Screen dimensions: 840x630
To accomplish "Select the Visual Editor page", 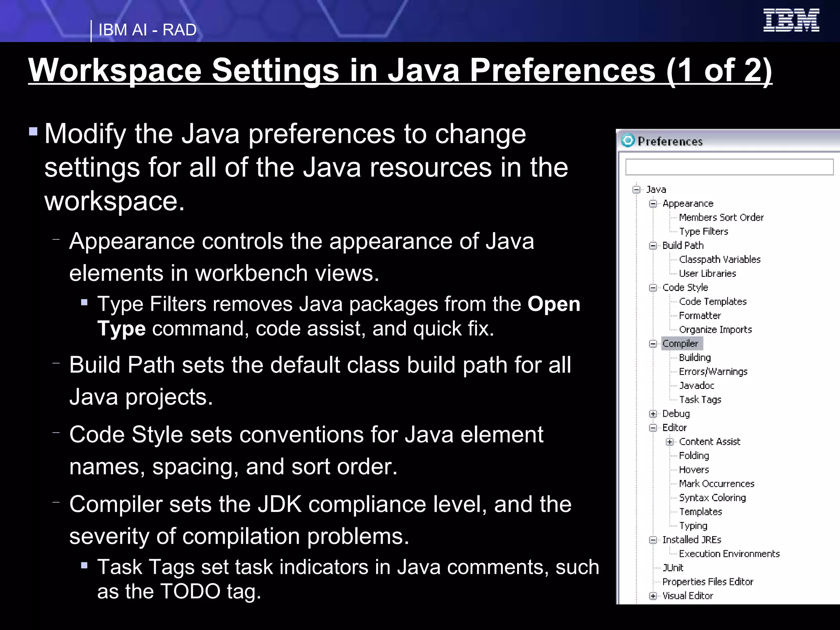I will click(687, 596).
